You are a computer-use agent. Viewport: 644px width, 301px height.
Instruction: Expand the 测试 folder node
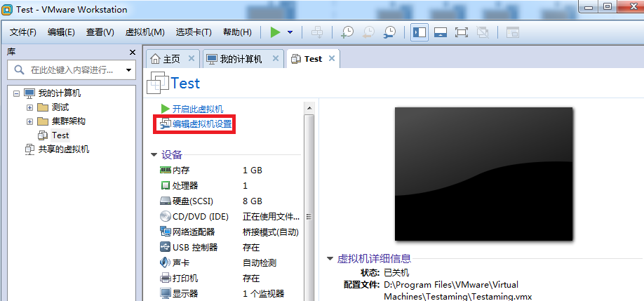29,107
